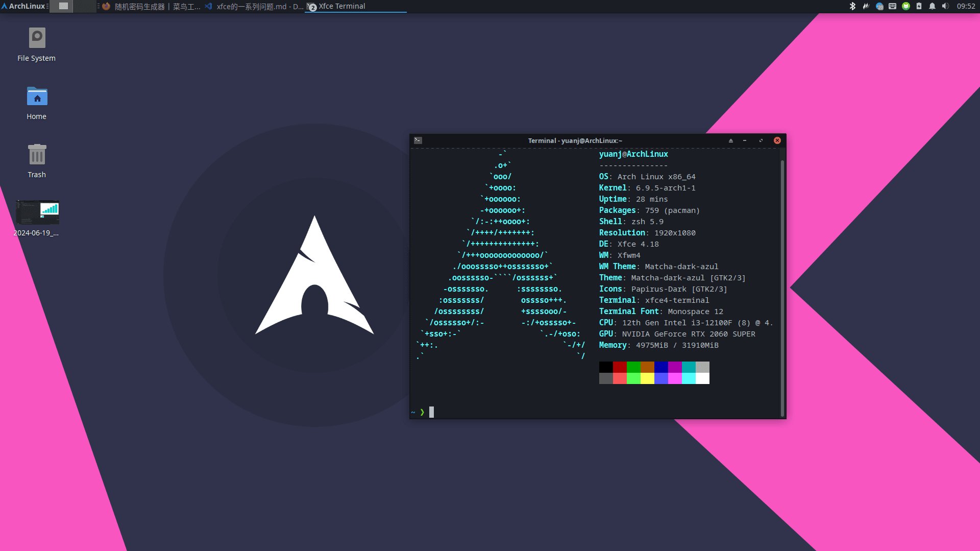980x551 pixels.
Task: Click the 'Resolution: 1920x1080' line
Action: point(647,233)
